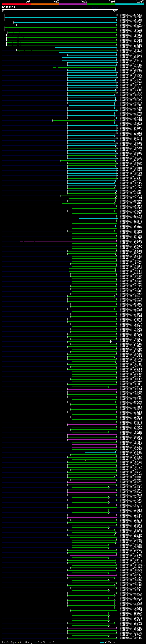
Task: Select the UniRef100_O80363 label
Action: (131, 22)
